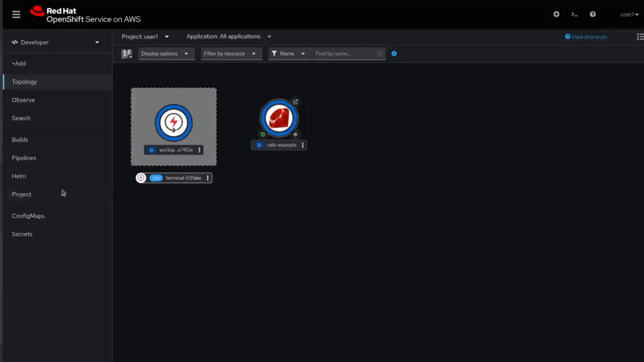The image size is (644, 362).
Task: Open the user1 account menu
Action: pyautogui.click(x=629, y=14)
